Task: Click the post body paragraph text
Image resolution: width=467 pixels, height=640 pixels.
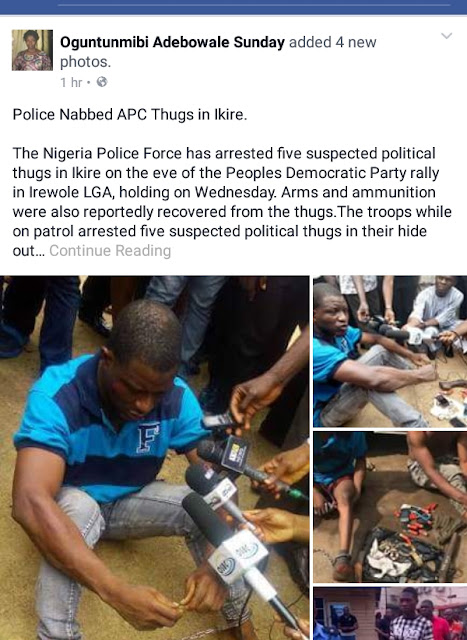Action: point(232,202)
